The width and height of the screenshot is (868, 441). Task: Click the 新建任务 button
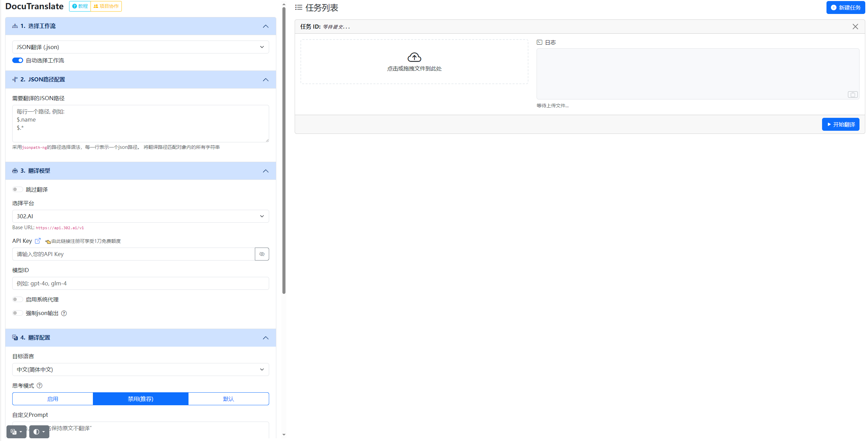click(846, 7)
